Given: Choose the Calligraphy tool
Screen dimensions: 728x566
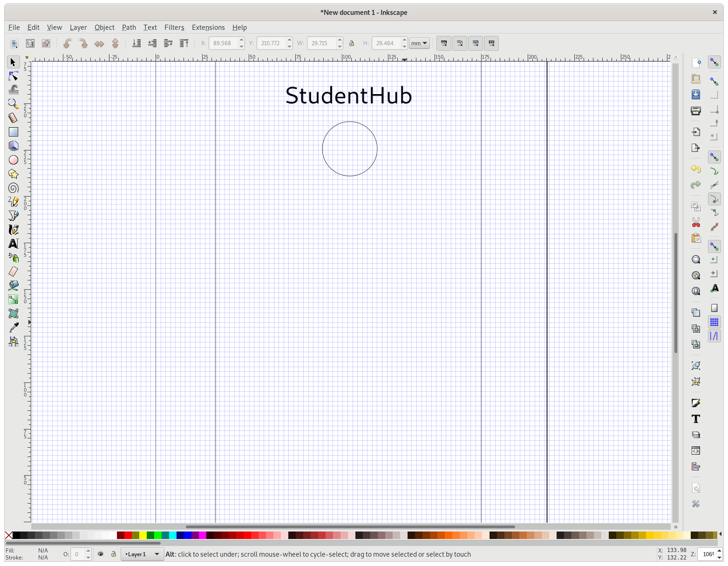Looking at the screenshot, I should pos(13,230).
